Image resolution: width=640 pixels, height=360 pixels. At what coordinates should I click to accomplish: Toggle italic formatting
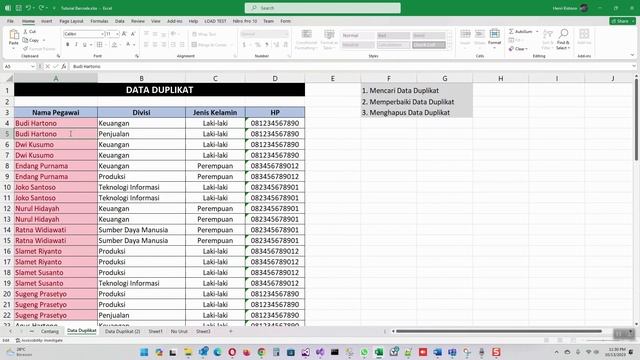tap(76, 44)
